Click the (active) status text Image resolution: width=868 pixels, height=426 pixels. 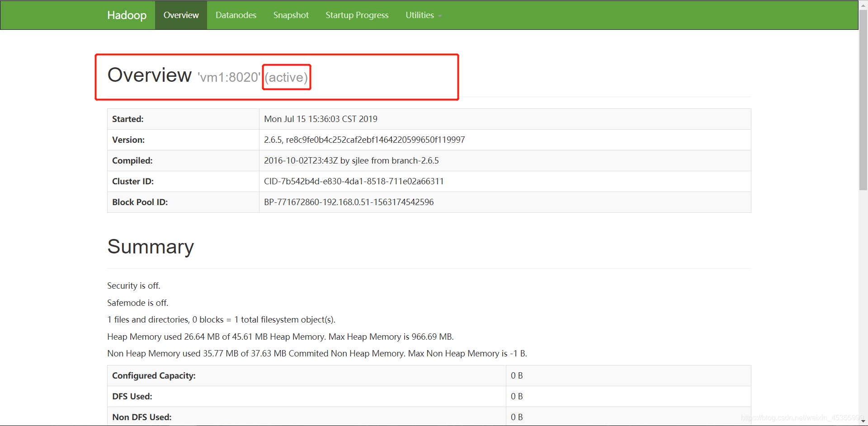coord(287,77)
